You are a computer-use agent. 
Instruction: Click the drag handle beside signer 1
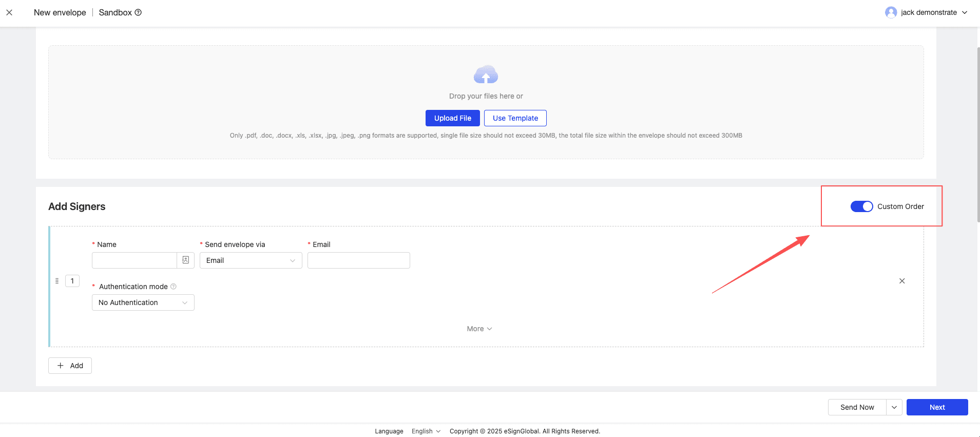tap(57, 281)
